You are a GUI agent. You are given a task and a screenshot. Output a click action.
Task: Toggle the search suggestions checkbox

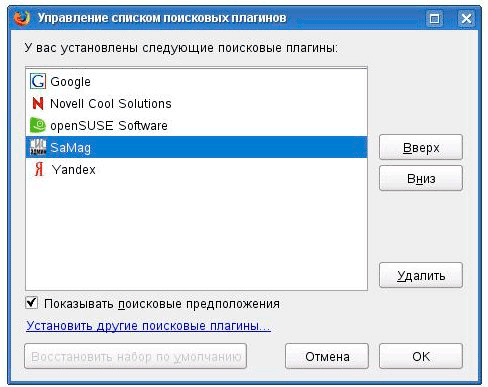coord(32,303)
